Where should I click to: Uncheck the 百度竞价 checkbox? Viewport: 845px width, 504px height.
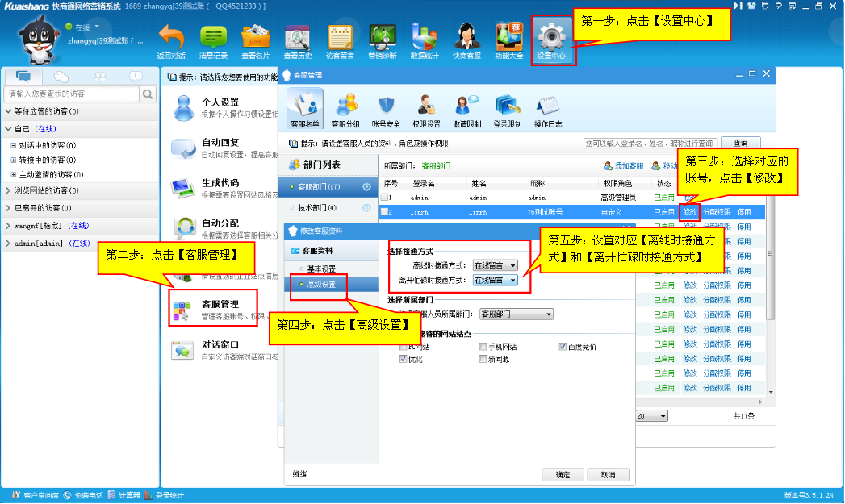[x=563, y=347]
